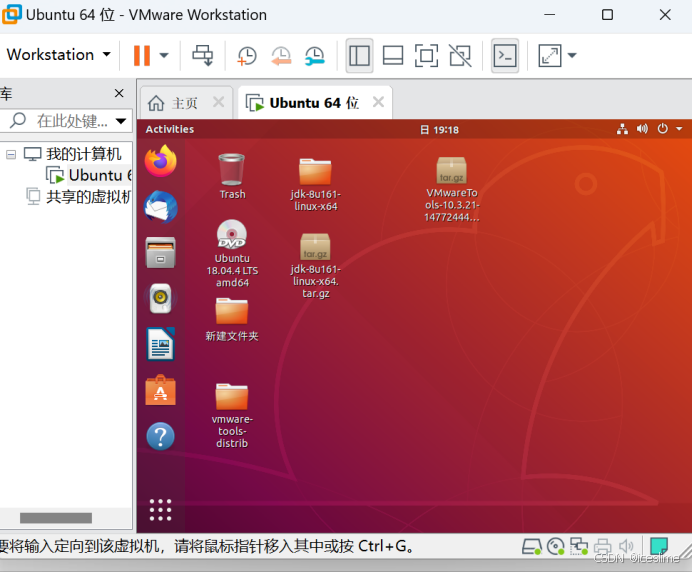Send Ctrl+Alt+Del to the virtual machine

pyautogui.click(x=203, y=56)
